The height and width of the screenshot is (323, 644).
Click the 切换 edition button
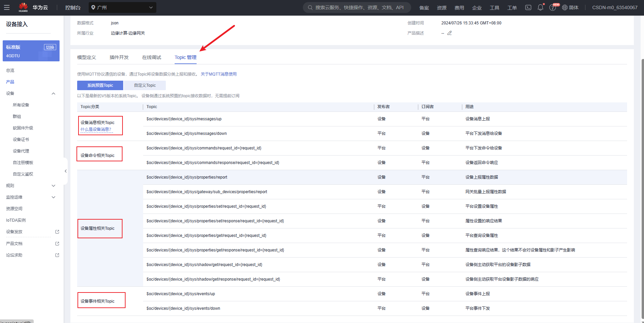coord(50,47)
